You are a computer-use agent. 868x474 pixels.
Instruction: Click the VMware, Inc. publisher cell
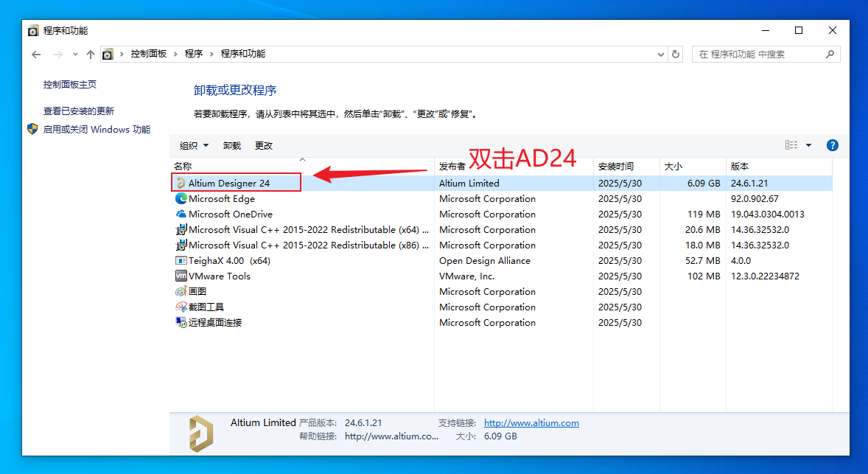466,276
